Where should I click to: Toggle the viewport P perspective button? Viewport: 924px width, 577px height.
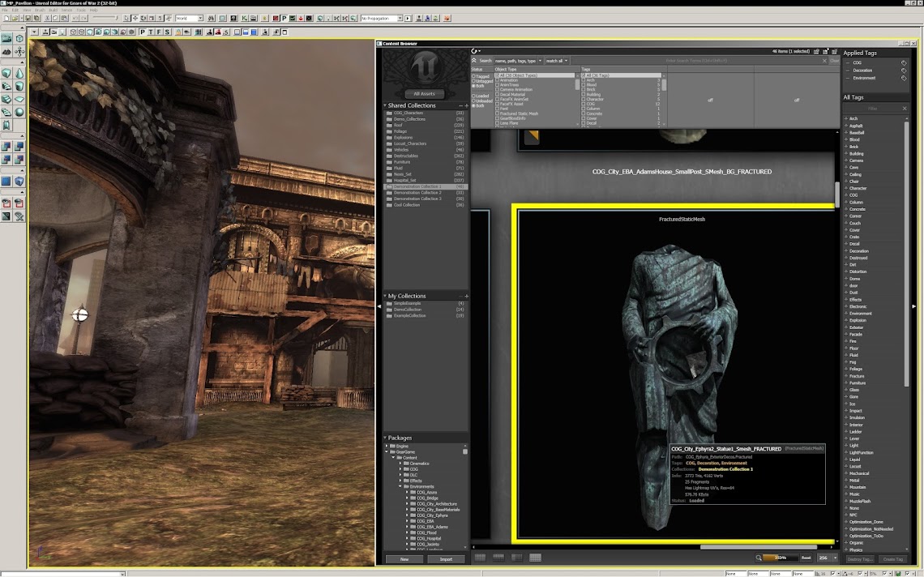[x=143, y=32]
